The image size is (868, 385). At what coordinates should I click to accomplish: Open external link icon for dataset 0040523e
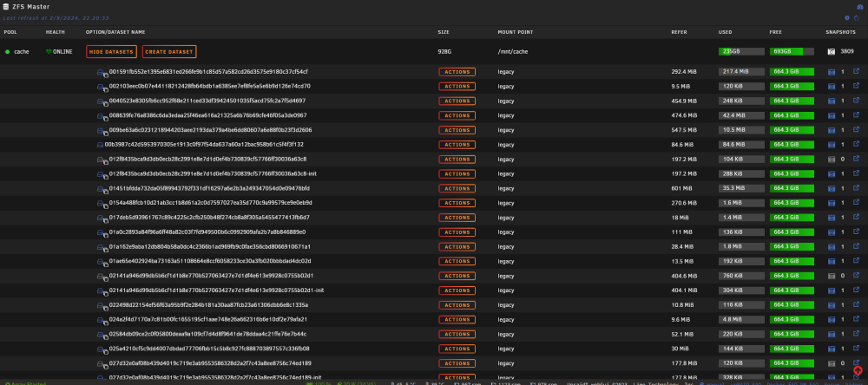856,101
